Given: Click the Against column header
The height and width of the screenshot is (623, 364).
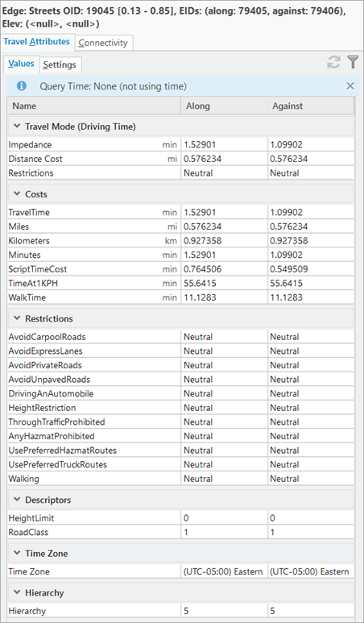Looking at the screenshot, I should [x=311, y=106].
